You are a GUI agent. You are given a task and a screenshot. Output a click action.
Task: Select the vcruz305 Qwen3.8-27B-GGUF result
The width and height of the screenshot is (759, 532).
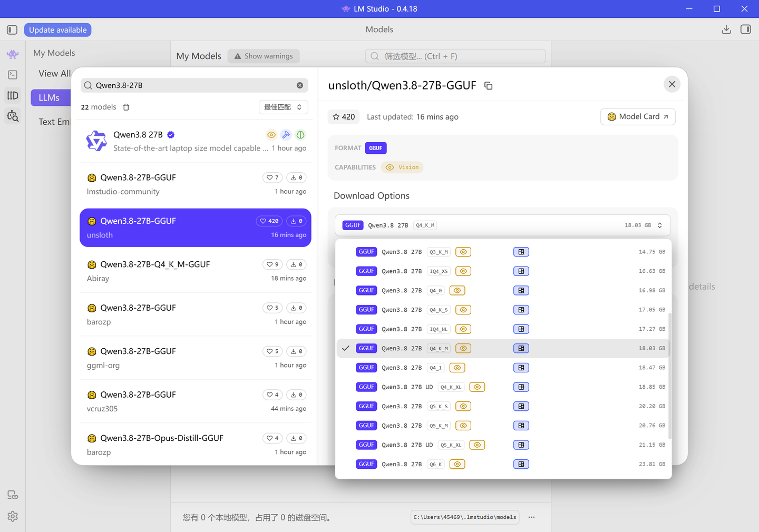[196, 401]
